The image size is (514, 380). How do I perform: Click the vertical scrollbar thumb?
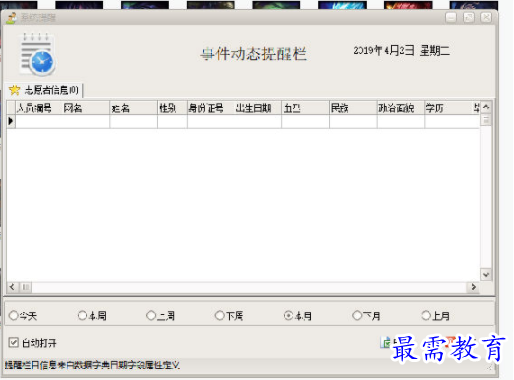tap(486, 120)
